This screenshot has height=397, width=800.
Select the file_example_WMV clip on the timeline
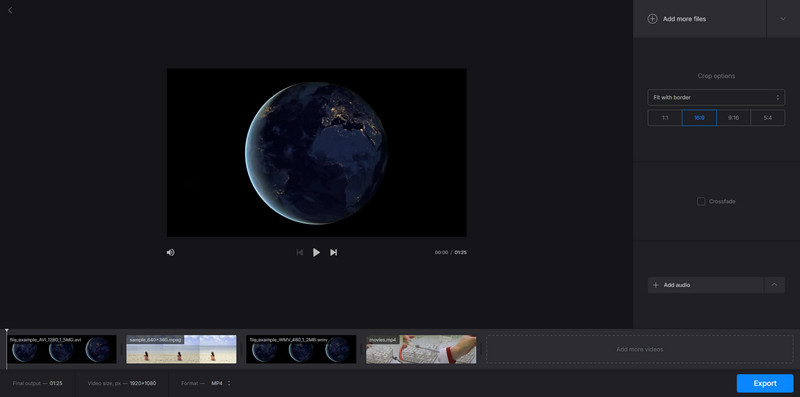pos(301,349)
